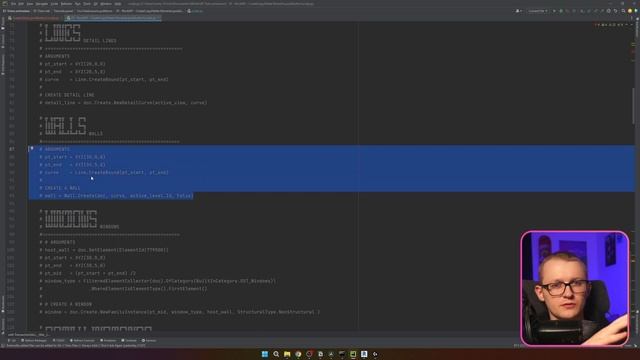Open Windows taskbar Search
Viewport: 640px width, 360px height.
[276, 354]
